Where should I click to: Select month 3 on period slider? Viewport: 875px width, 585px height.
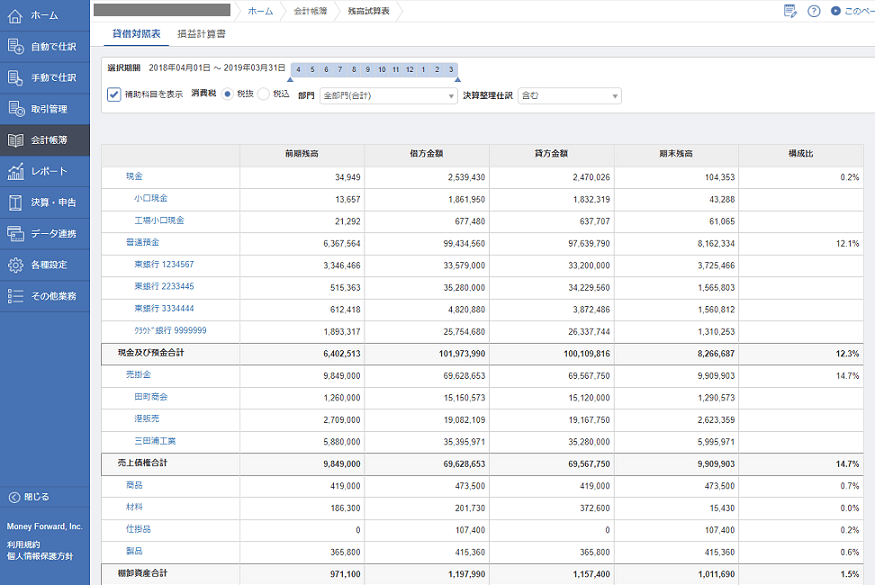pos(451,70)
